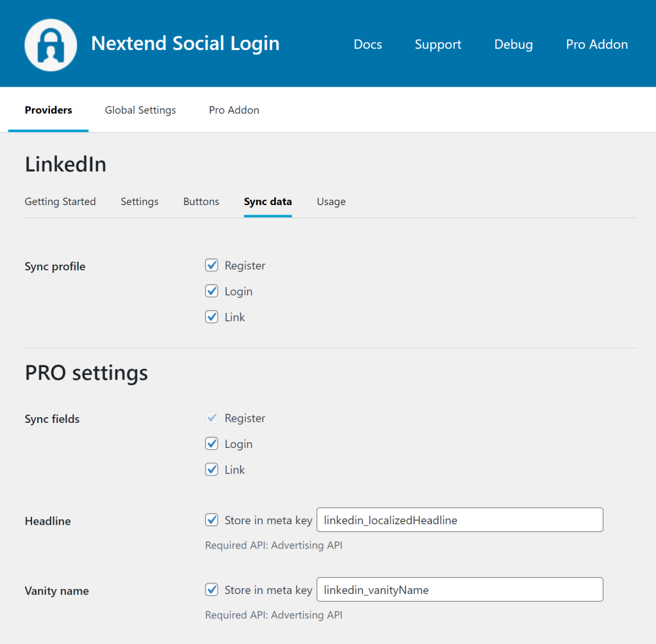Open the LinkedIn Settings tab
656x644 pixels.
click(139, 201)
